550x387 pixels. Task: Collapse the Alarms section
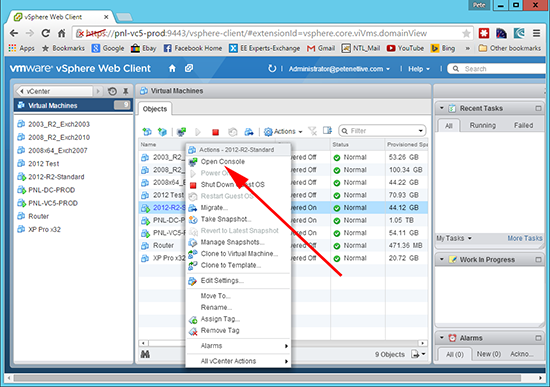pos(442,338)
